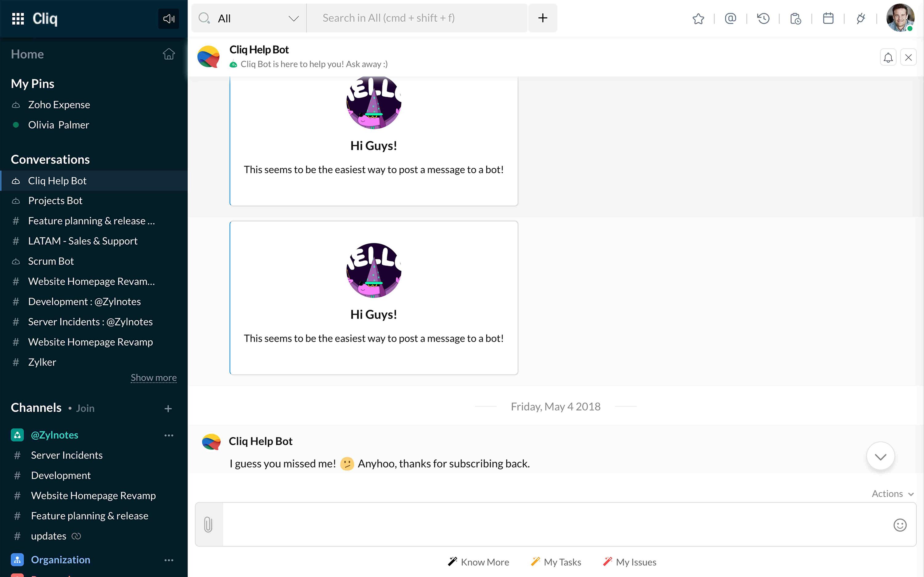The image size is (924, 577).
Task: Click the My Tasks suggestion button
Action: point(556,562)
